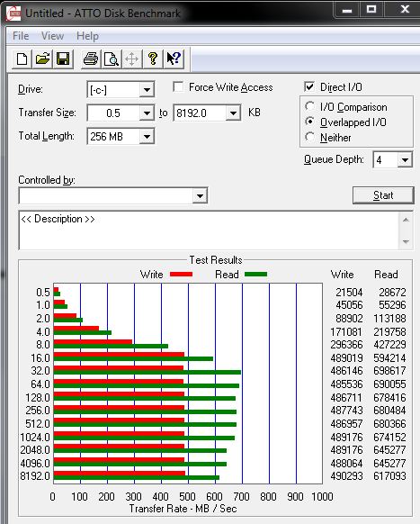Click the Write value 296366
Image resolution: width=420 pixels, height=524 pixels.
coord(346,345)
